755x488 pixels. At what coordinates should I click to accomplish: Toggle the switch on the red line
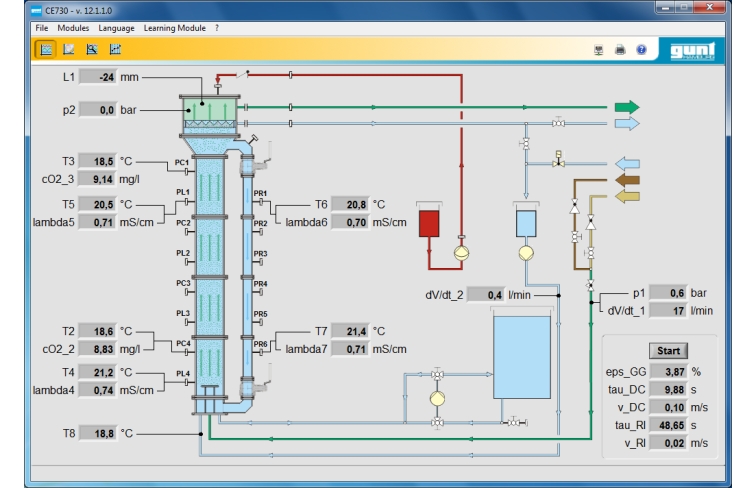pos(241,75)
